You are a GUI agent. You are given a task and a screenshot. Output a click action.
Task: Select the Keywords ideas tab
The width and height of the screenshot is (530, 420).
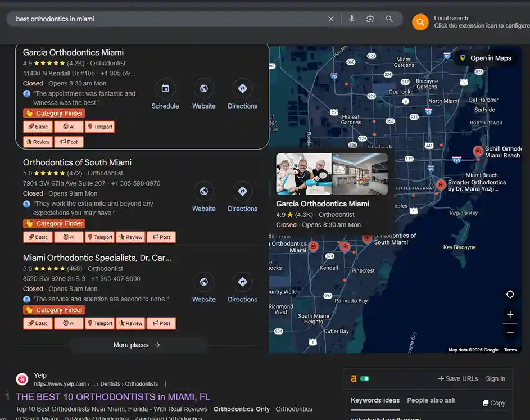pos(375,400)
